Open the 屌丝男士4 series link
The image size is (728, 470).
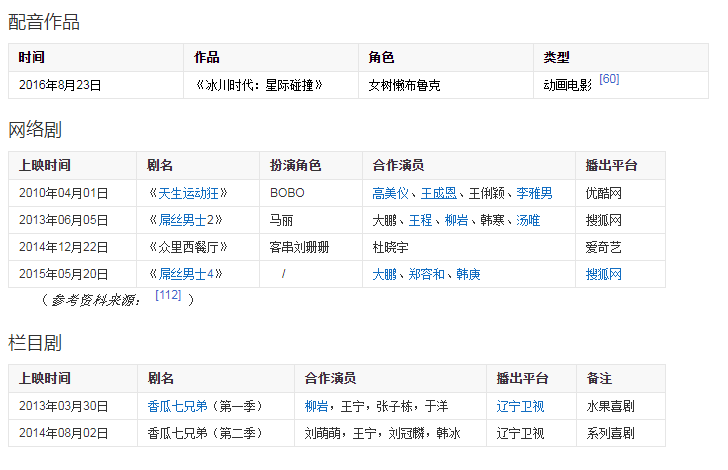click(189, 274)
